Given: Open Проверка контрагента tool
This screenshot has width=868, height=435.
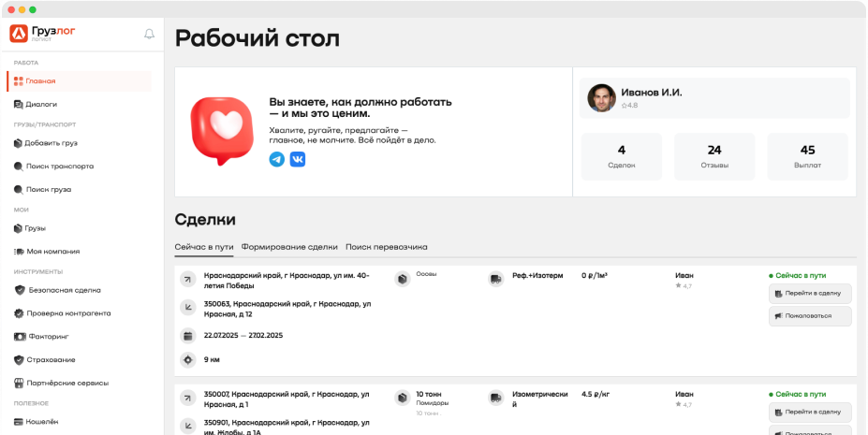Looking at the screenshot, I should coord(68,313).
